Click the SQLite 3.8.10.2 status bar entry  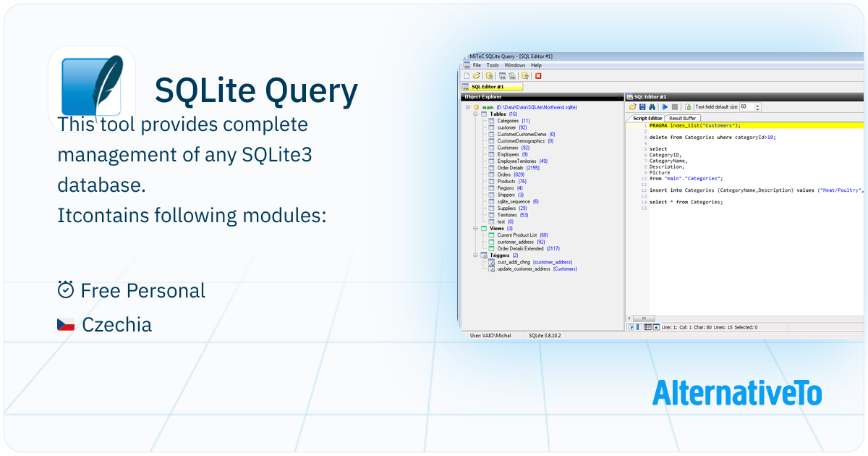545,336
